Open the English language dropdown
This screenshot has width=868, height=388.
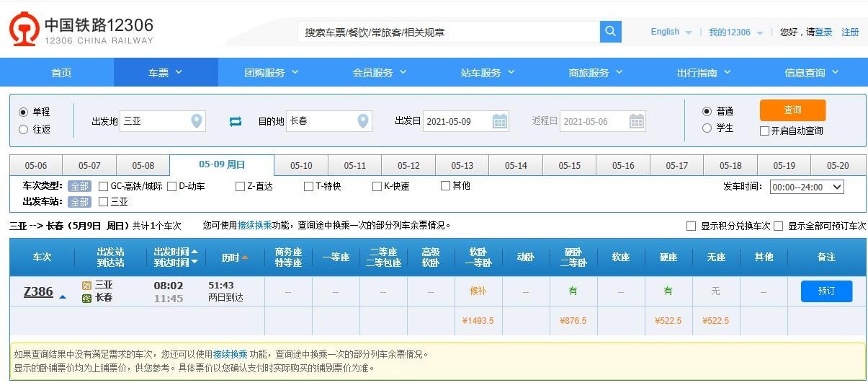coord(671,32)
